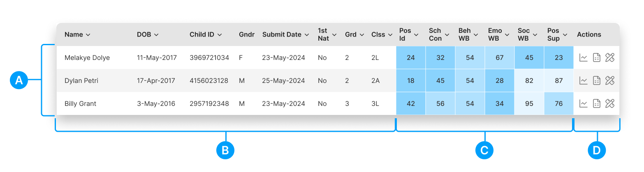The width and height of the screenshot is (644, 172).
Task: View the line chart for Dylan Petri
Action: (583, 80)
